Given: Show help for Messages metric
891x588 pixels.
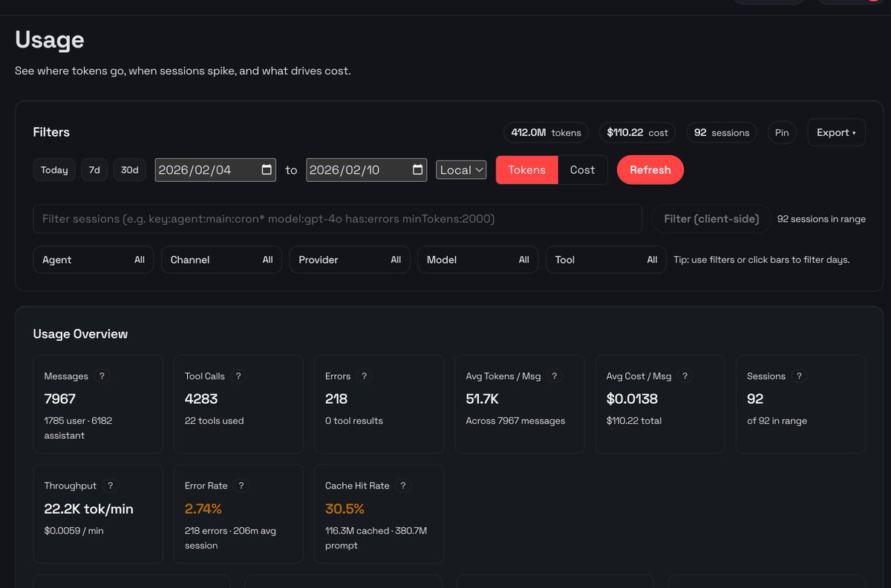Looking at the screenshot, I should coord(102,376).
